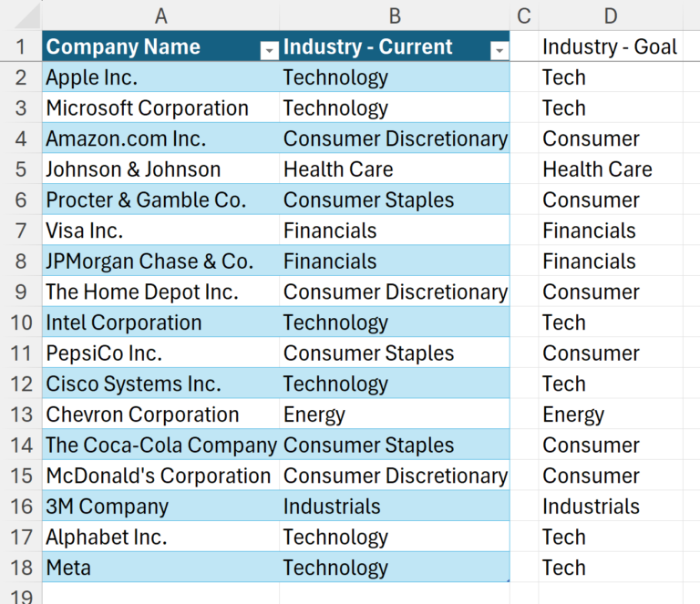Select column D header

pyautogui.click(x=611, y=15)
